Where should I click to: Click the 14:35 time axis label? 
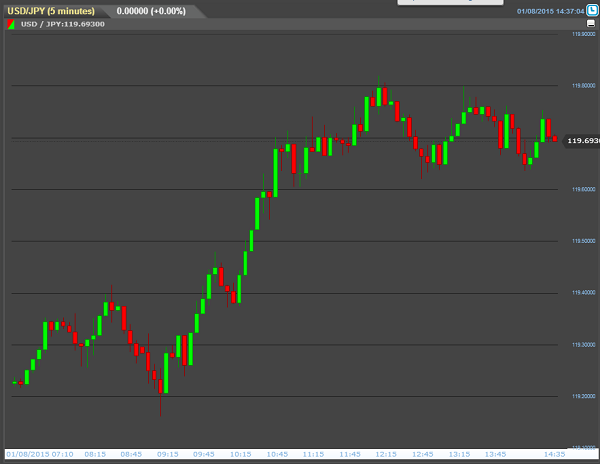pos(554,454)
